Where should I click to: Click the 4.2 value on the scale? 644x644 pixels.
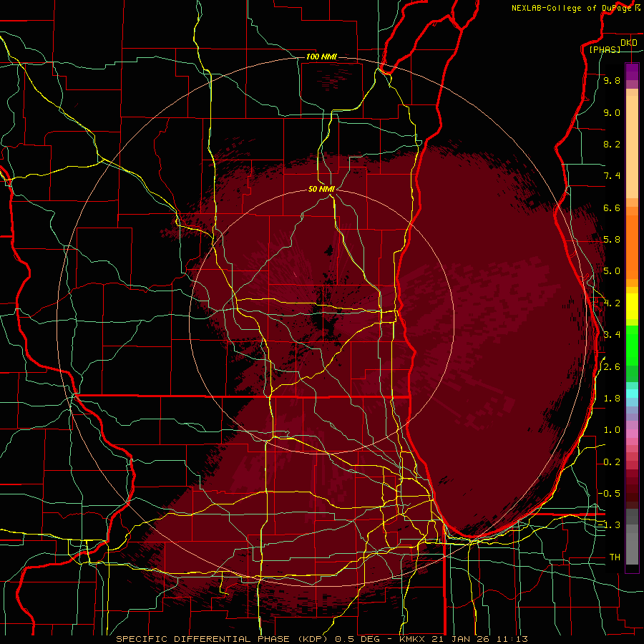coord(612,303)
